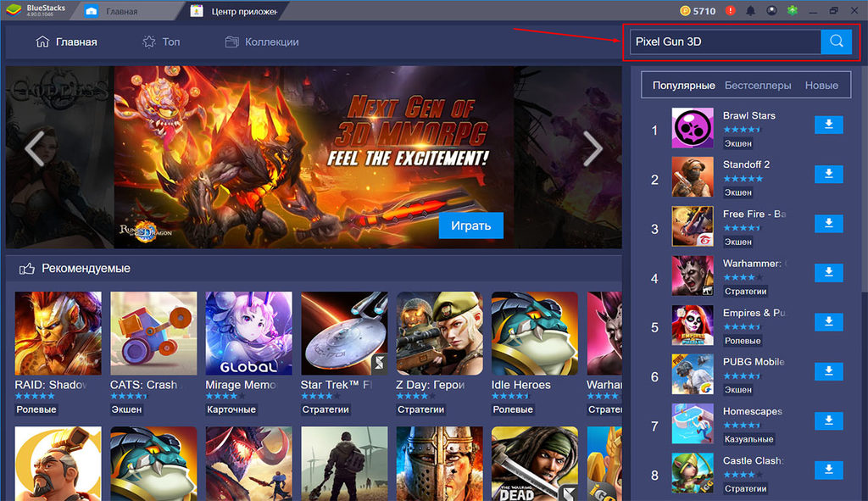Open the knight helmet game tile
The width and height of the screenshot is (868, 501).
[x=440, y=464]
